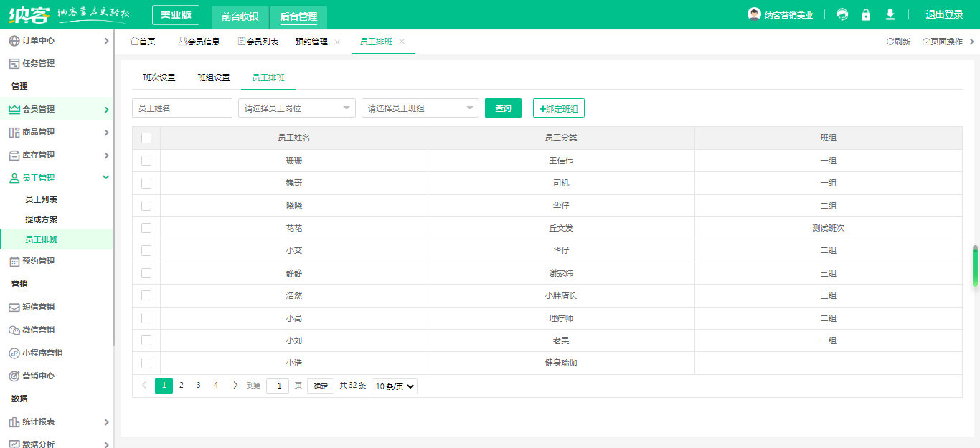This screenshot has width=980, height=448.
Task: Click the 绑定班组 button
Action: point(558,108)
